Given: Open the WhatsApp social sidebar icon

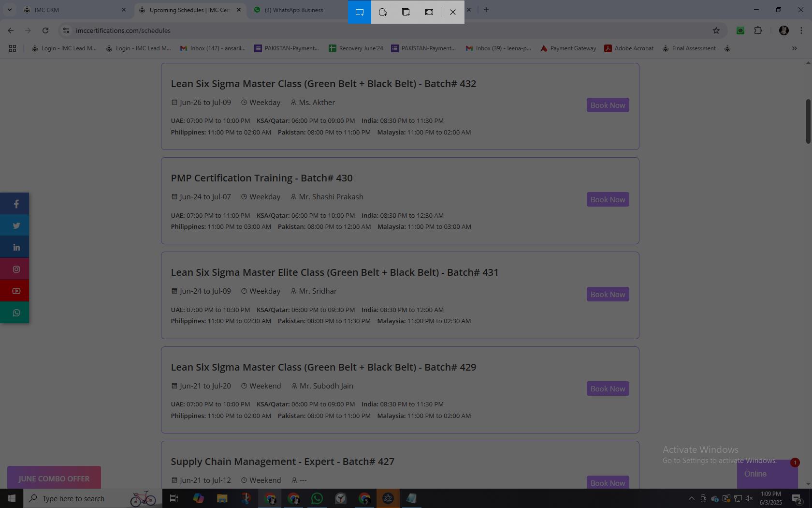Looking at the screenshot, I should point(14,313).
